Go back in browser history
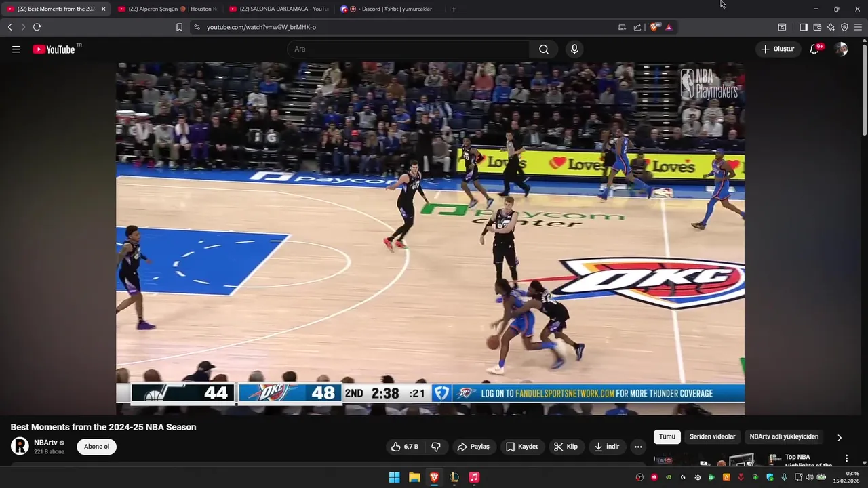This screenshot has height=488, width=868. click(x=9, y=27)
